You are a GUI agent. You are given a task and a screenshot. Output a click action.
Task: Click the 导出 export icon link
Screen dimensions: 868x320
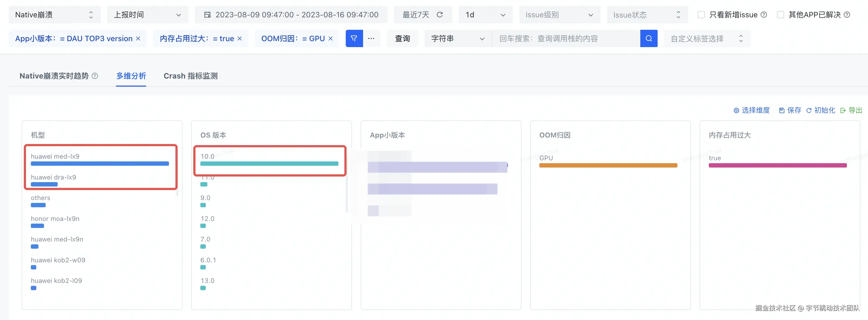click(851, 110)
